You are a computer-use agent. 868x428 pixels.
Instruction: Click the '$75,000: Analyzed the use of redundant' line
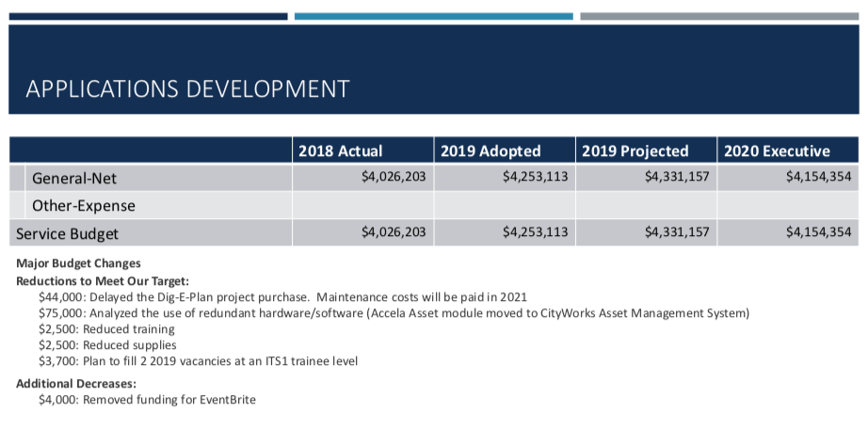point(394,313)
